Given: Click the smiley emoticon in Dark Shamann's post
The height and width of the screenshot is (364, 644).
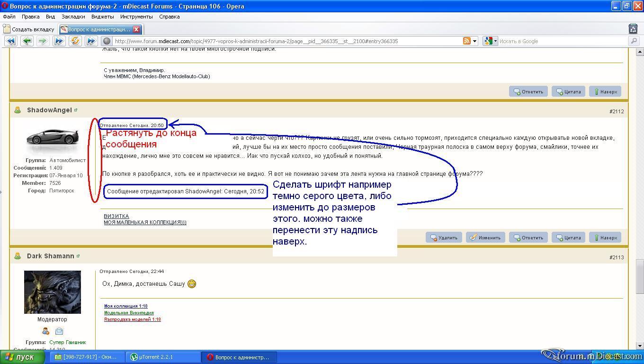Looking at the screenshot, I should [x=192, y=284].
